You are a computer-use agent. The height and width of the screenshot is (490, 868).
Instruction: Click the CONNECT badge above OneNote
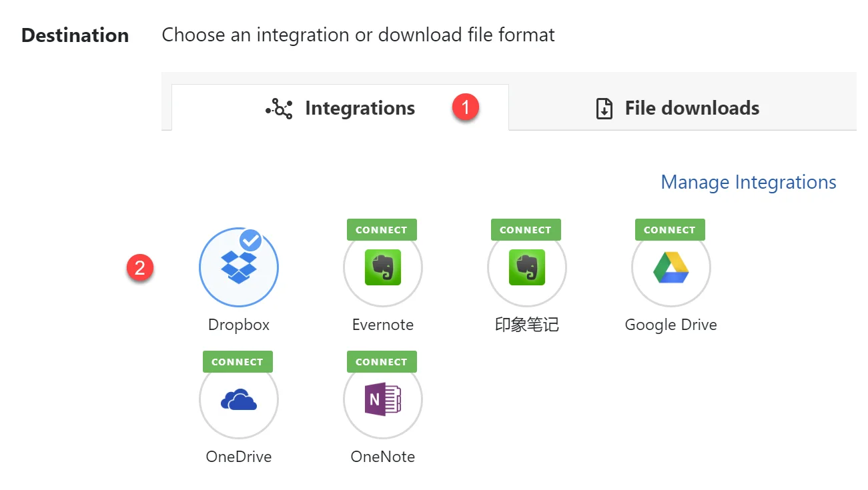(382, 361)
